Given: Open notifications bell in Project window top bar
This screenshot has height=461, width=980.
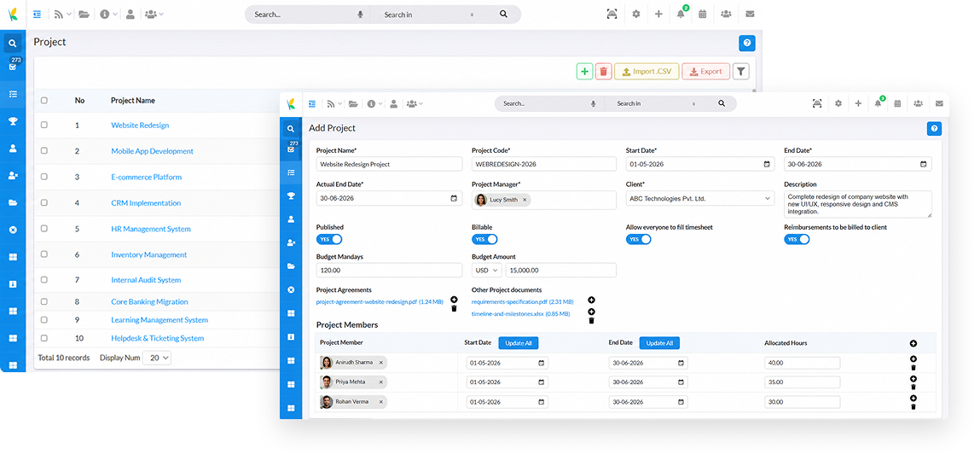Looking at the screenshot, I should (x=681, y=14).
